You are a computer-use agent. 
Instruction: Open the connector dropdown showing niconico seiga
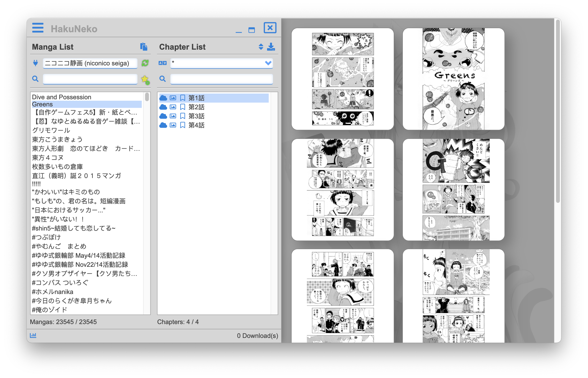pyautogui.click(x=90, y=63)
